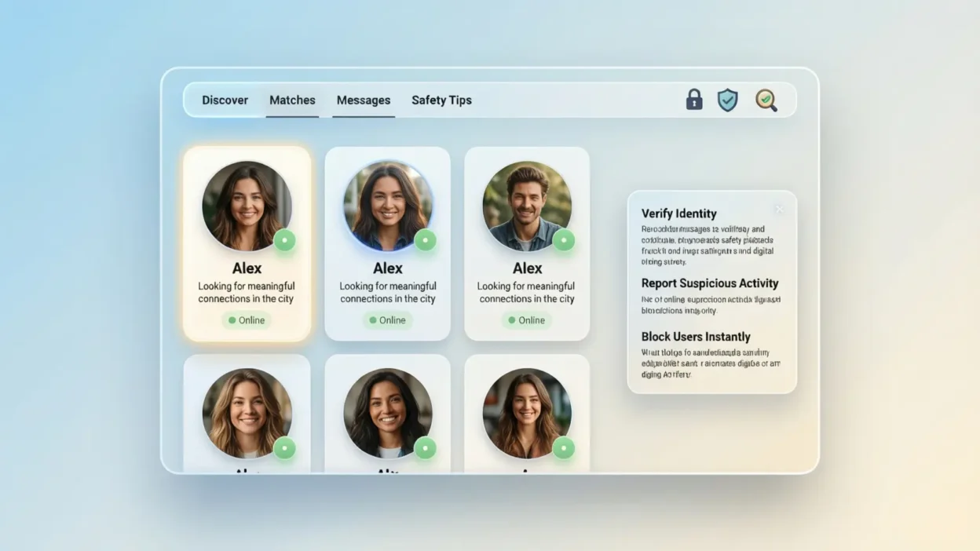Click the shield checkmark icon
Image resolution: width=980 pixels, height=551 pixels.
click(728, 100)
